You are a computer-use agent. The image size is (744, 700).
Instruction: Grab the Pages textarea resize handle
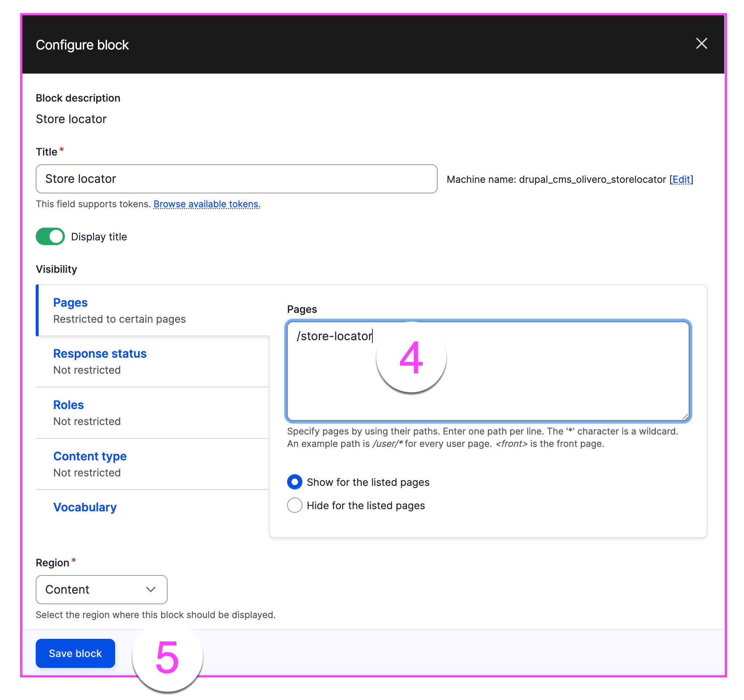tap(685, 416)
